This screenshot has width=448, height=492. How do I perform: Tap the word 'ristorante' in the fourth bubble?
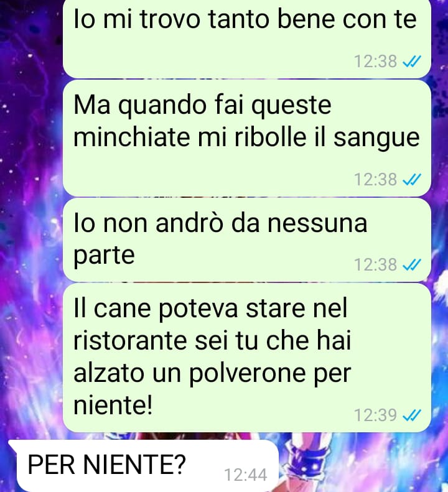pyautogui.click(x=130, y=341)
